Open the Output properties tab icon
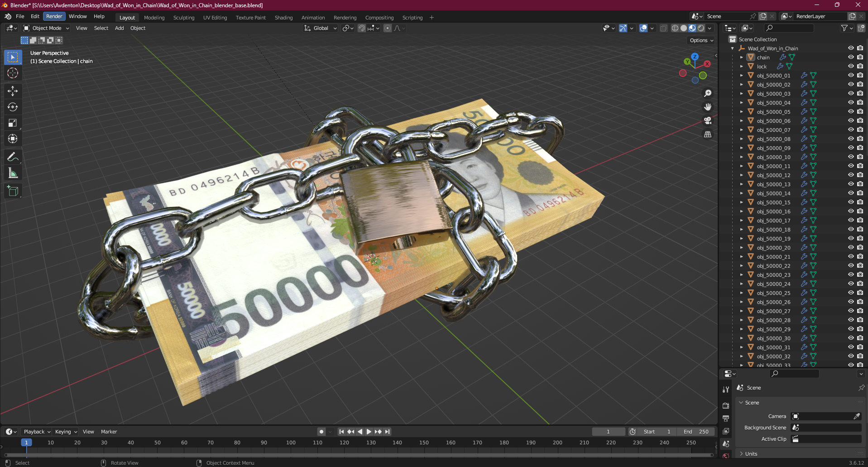868x467 pixels. click(726, 418)
